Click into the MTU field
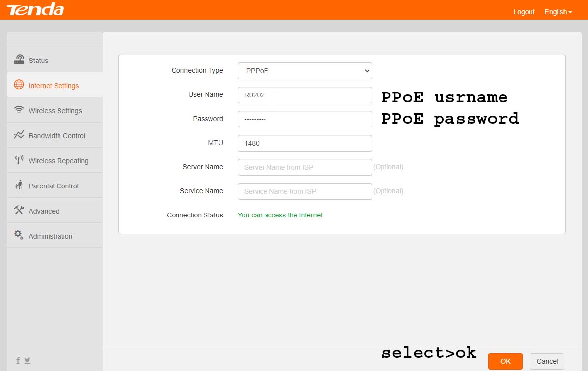The width and height of the screenshot is (588, 371). click(305, 143)
